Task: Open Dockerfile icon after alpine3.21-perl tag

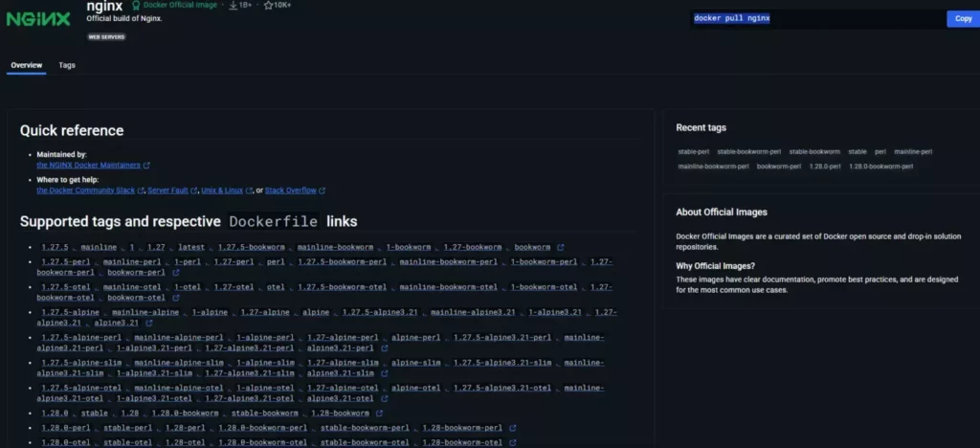Action: (x=385, y=348)
